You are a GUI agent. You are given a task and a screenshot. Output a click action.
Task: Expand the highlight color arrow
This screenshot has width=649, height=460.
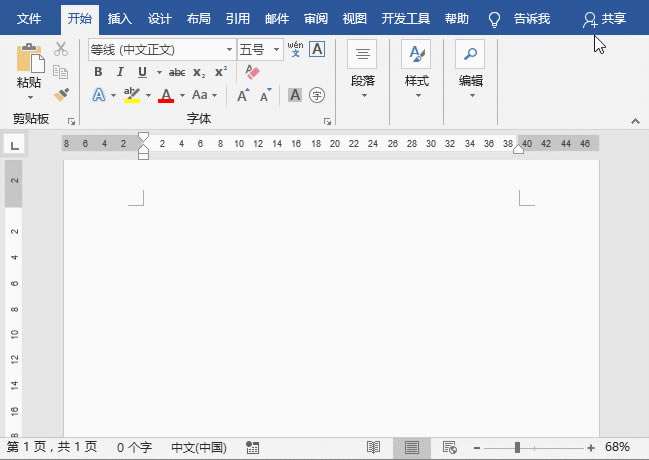pyautogui.click(x=148, y=96)
